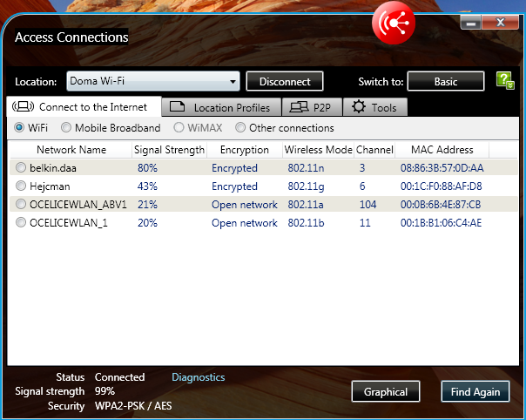Click the gear icon on Tools tab
The image size is (526, 420).
point(358,107)
